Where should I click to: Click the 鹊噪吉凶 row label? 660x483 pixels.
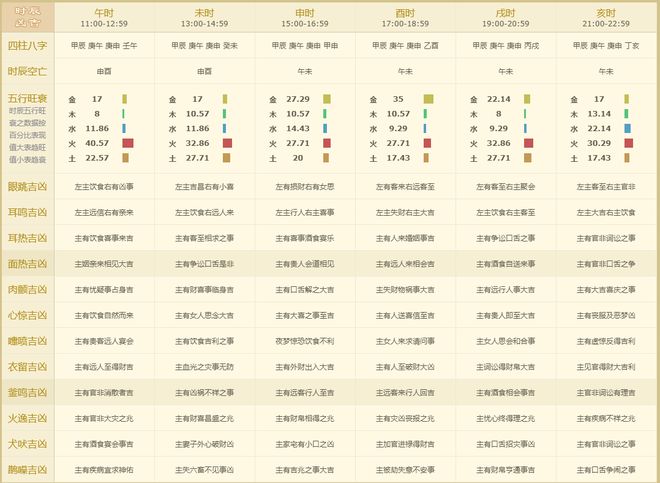pyautogui.click(x=27, y=470)
